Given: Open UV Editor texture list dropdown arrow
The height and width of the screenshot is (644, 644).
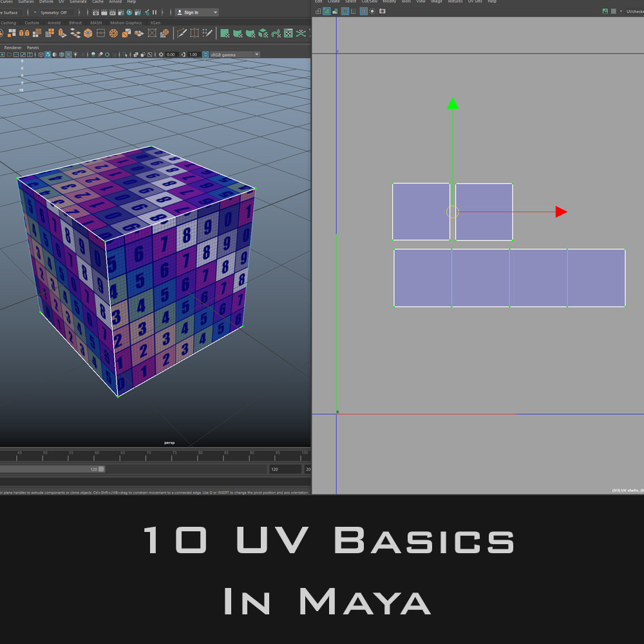Looking at the screenshot, I should [621, 11].
